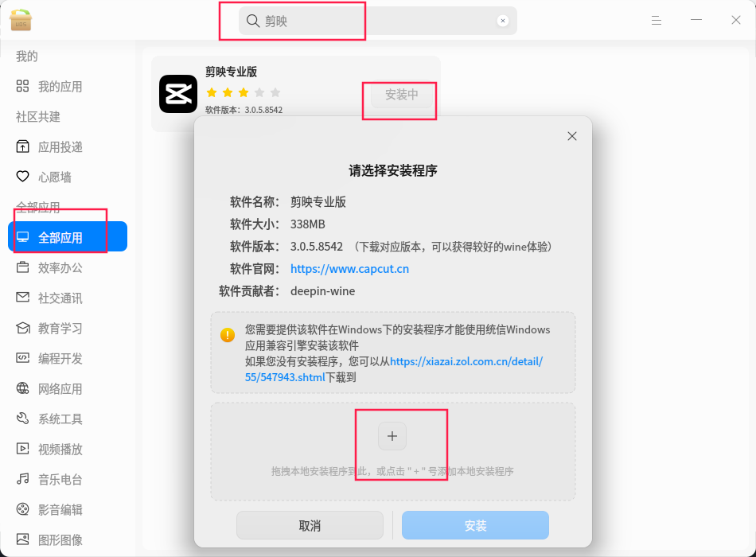The image size is (756, 557).
Task: Open 影音编辑 category
Action: 68,509
